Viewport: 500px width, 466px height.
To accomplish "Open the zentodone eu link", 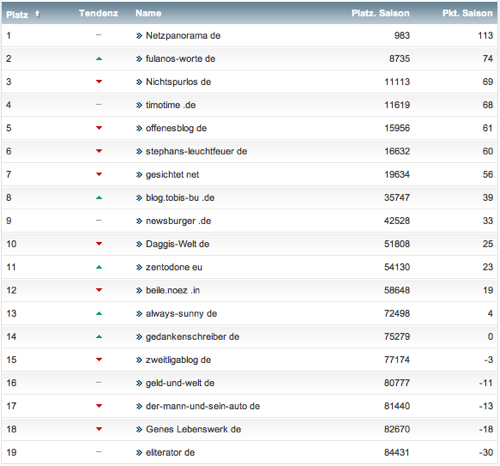I will pos(174,267).
